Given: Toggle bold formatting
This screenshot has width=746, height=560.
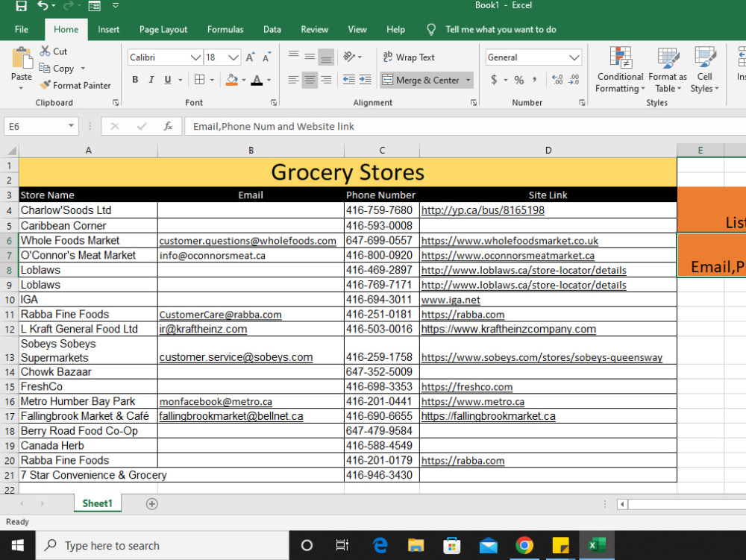Looking at the screenshot, I should (135, 80).
